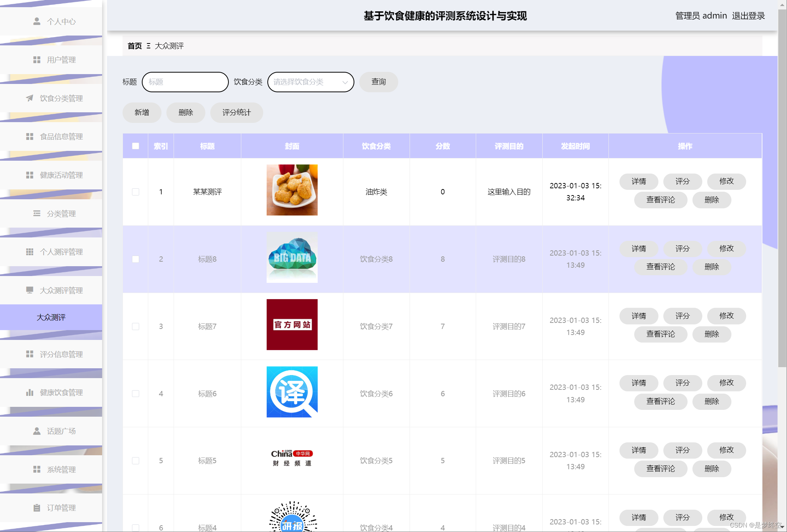Tick the checkbox for row 某某测评
The image size is (787, 532).
point(135,192)
